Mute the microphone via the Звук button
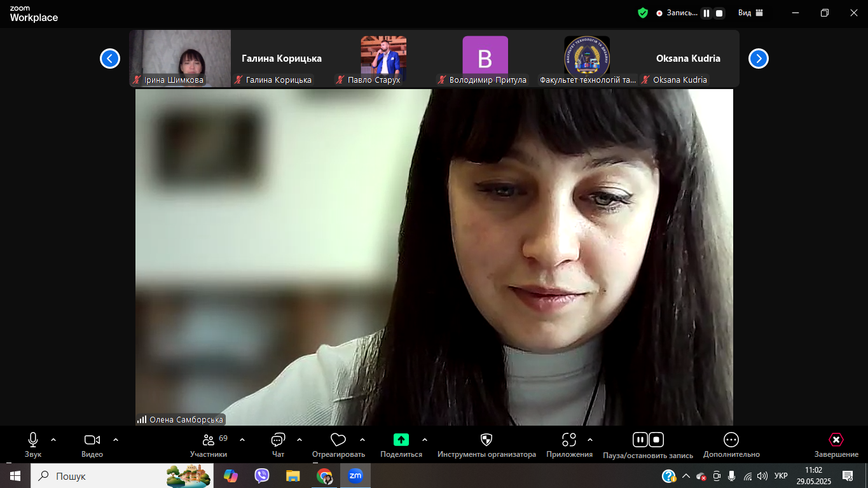 click(x=32, y=439)
